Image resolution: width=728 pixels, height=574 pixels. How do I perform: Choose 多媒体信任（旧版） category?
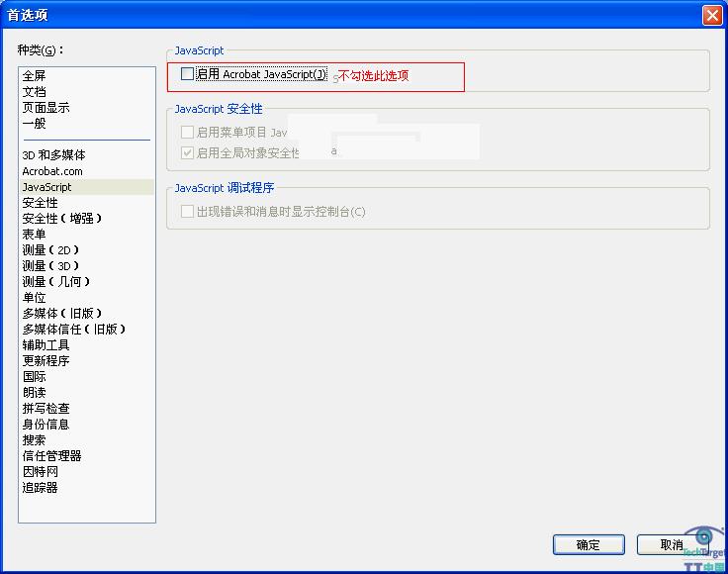pos(74,330)
